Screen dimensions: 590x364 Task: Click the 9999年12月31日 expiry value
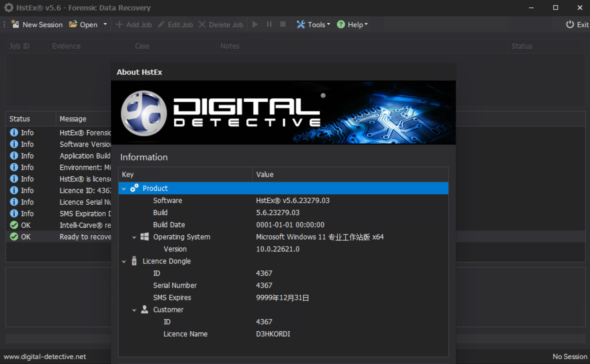(x=282, y=297)
